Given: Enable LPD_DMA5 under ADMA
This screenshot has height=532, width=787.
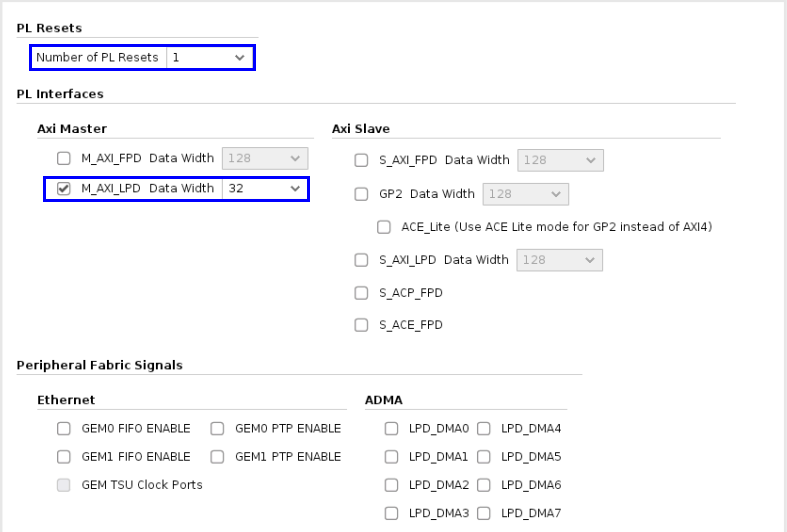Looking at the screenshot, I should [484, 457].
